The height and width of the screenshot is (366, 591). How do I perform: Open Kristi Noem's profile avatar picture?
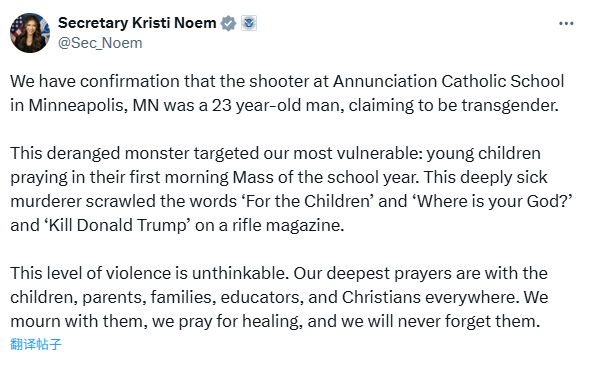pos(30,33)
